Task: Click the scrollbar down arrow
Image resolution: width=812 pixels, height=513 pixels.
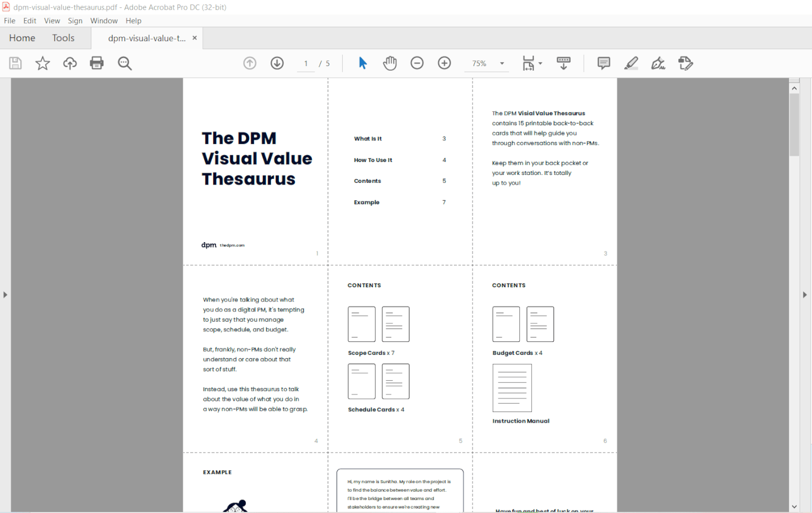Action: [794, 507]
